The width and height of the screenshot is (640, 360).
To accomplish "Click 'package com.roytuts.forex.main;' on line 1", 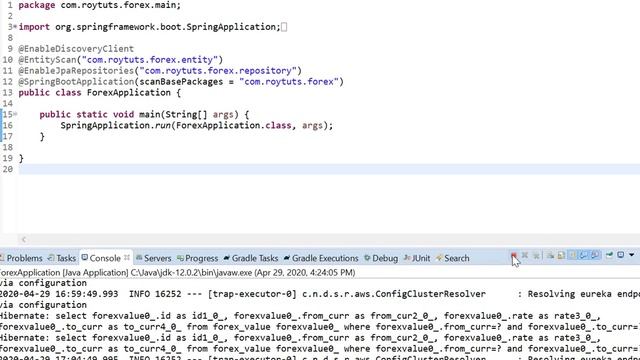I will coord(100,5).
